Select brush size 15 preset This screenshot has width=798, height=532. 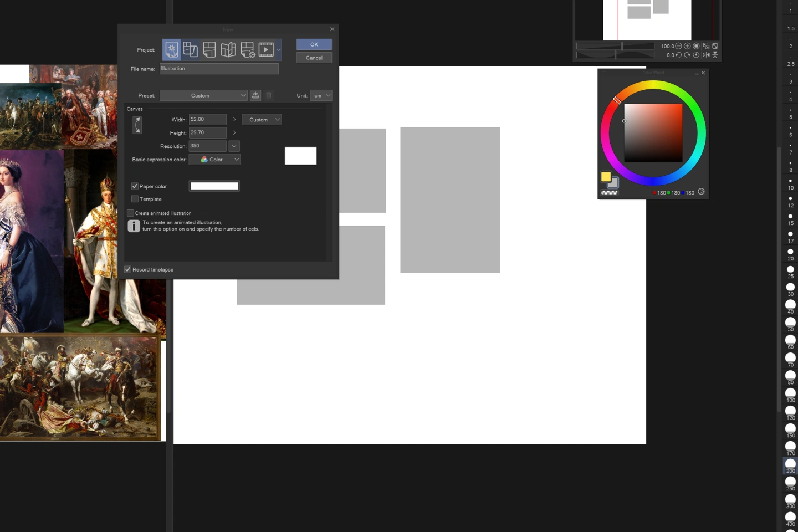790,218
